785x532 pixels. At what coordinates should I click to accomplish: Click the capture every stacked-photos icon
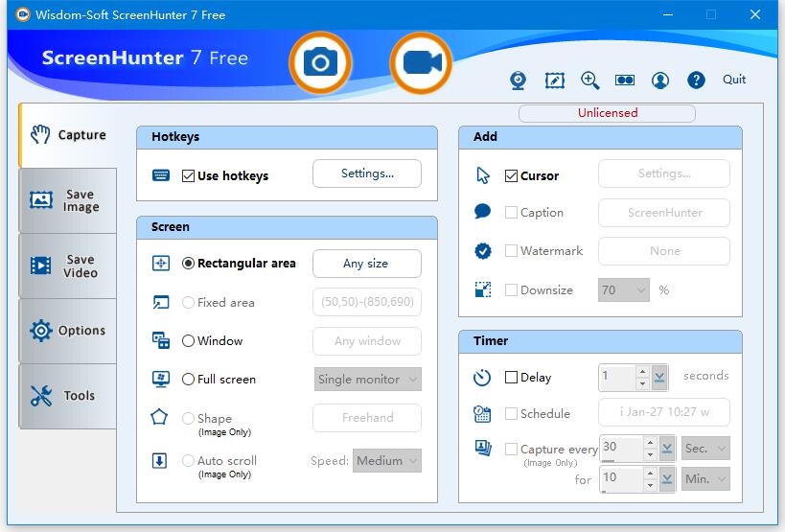483,448
